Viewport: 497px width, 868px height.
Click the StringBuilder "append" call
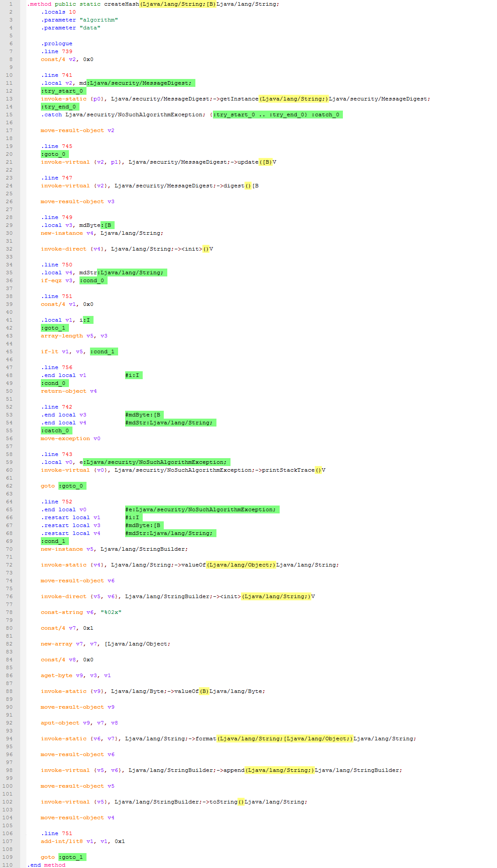click(234, 770)
